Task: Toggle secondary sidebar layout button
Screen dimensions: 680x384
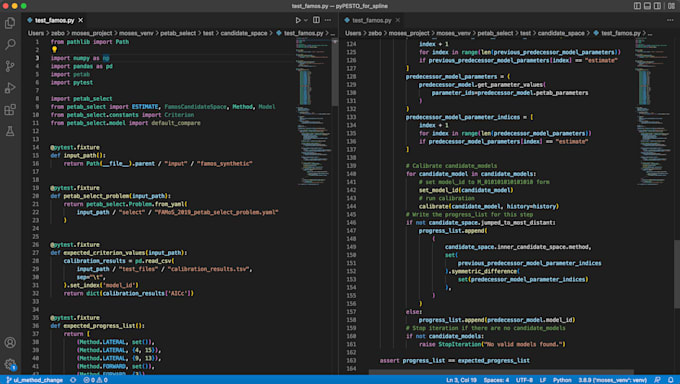Action: click(658, 6)
